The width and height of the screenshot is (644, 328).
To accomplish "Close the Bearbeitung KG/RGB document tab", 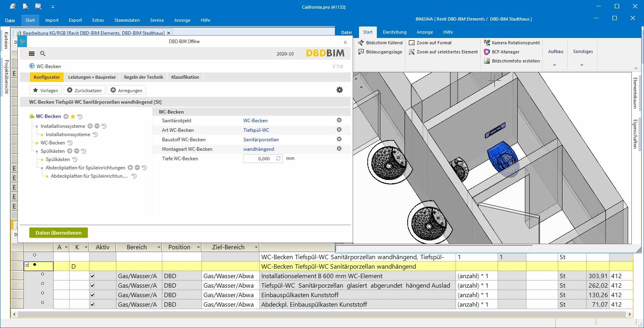I will click(x=169, y=33).
